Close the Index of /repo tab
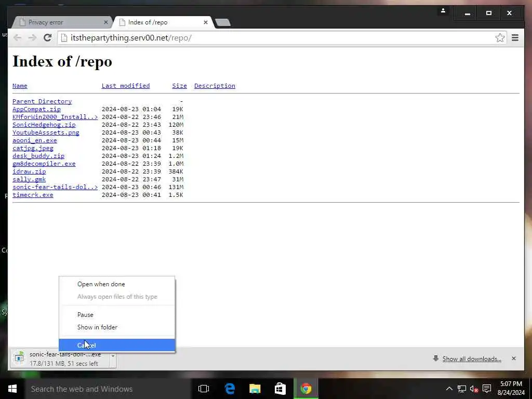The width and height of the screenshot is (532, 399). 206,22
